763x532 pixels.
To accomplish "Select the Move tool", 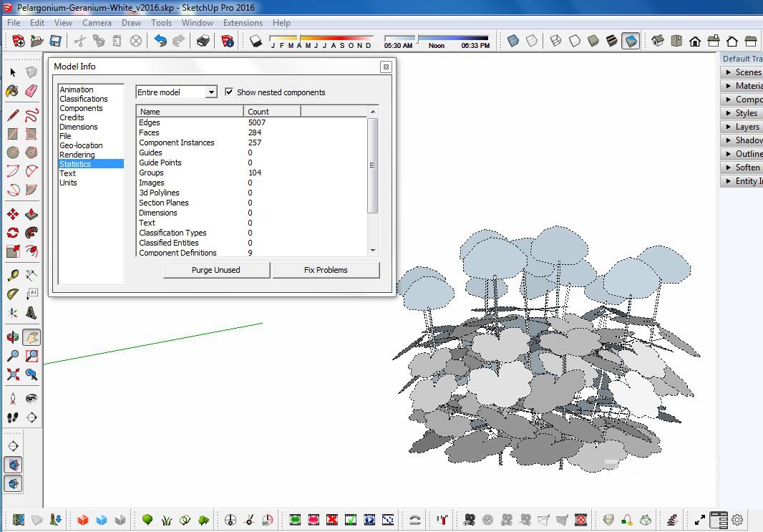I will (x=12, y=214).
